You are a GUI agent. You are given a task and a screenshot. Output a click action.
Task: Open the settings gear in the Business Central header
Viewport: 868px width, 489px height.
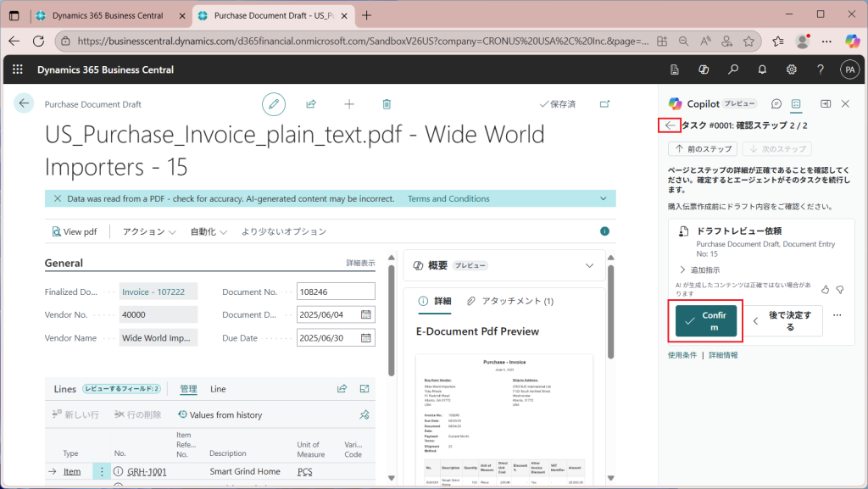[792, 69]
